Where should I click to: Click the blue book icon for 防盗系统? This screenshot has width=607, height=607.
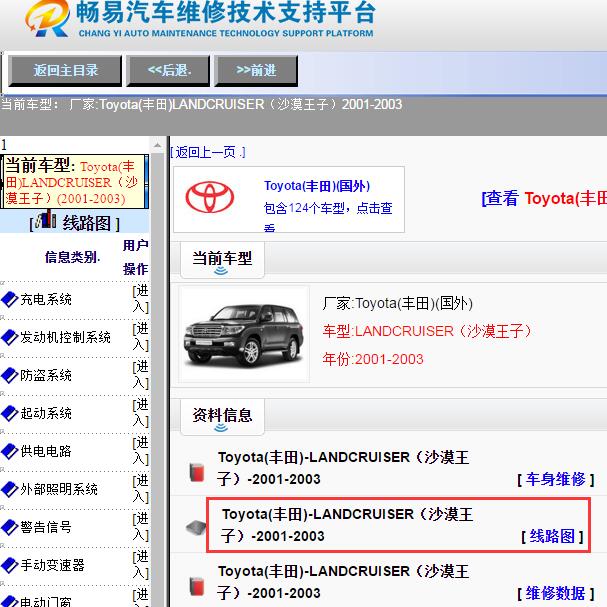10,375
